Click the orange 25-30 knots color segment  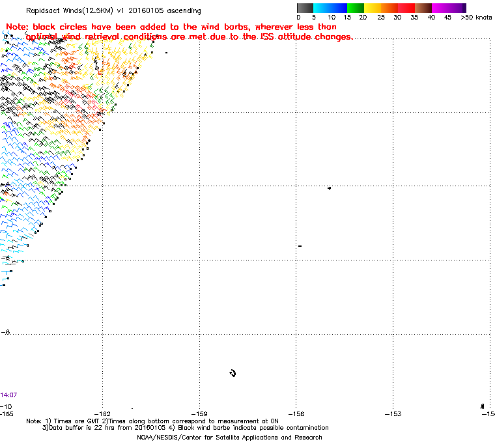(x=389, y=8)
